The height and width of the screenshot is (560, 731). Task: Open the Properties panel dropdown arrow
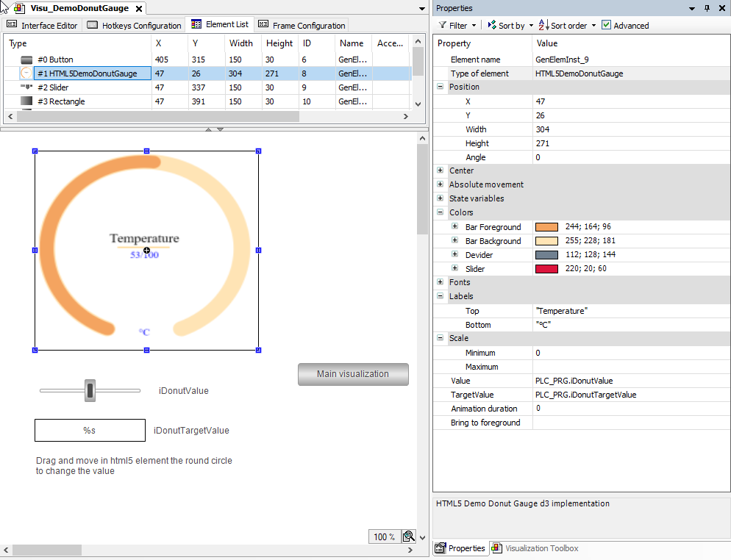[x=692, y=8]
